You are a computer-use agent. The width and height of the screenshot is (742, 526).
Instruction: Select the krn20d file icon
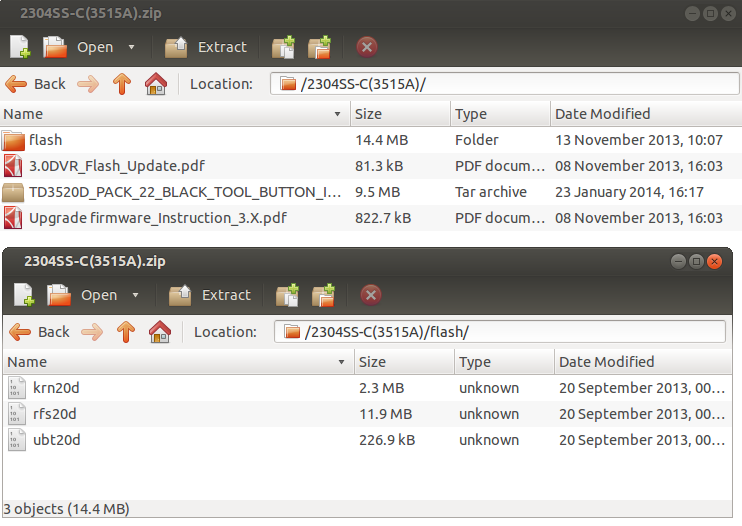[16, 388]
